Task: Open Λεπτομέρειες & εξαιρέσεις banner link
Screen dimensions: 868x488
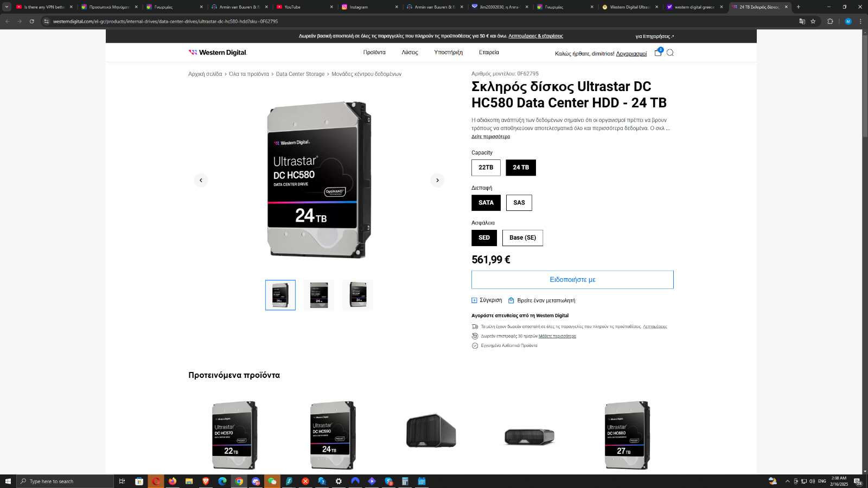Action: [535, 36]
